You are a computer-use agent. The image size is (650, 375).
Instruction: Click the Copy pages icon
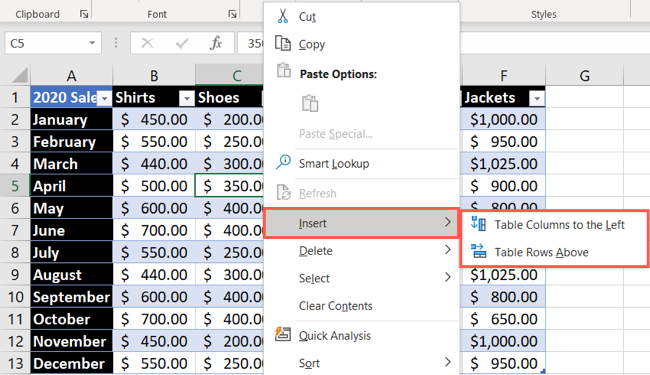pyautogui.click(x=283, y=43)
